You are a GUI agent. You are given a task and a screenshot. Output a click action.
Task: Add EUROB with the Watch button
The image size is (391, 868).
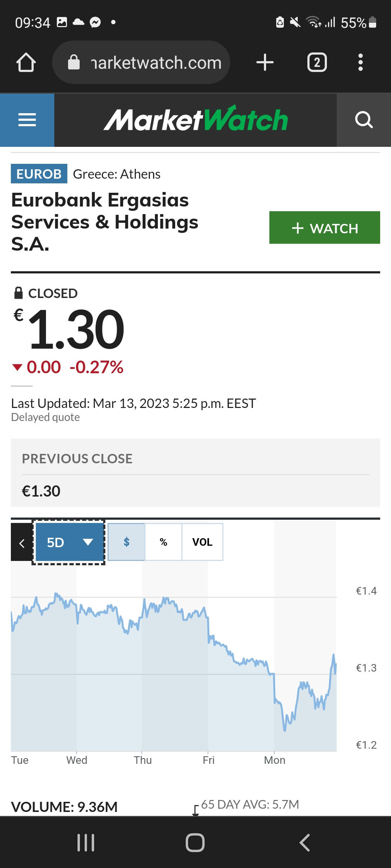tap(325, 227)
